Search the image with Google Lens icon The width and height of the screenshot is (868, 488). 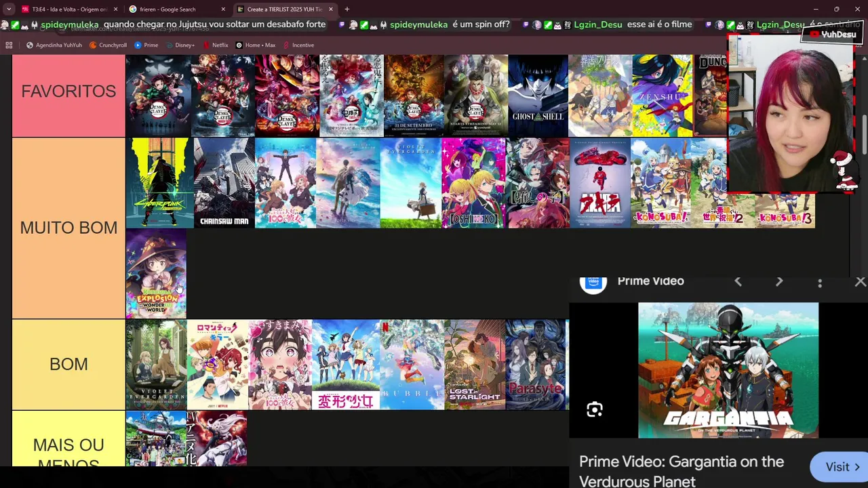point(595,409)
